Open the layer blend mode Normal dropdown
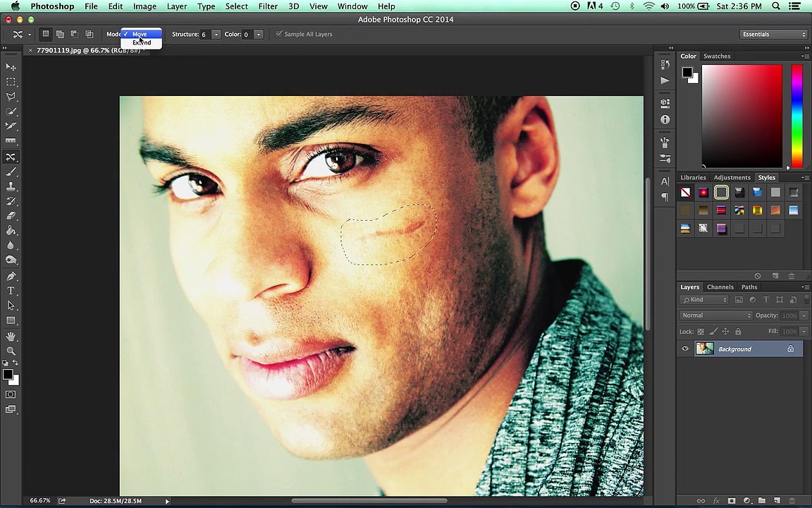 [x=715, y=315]
